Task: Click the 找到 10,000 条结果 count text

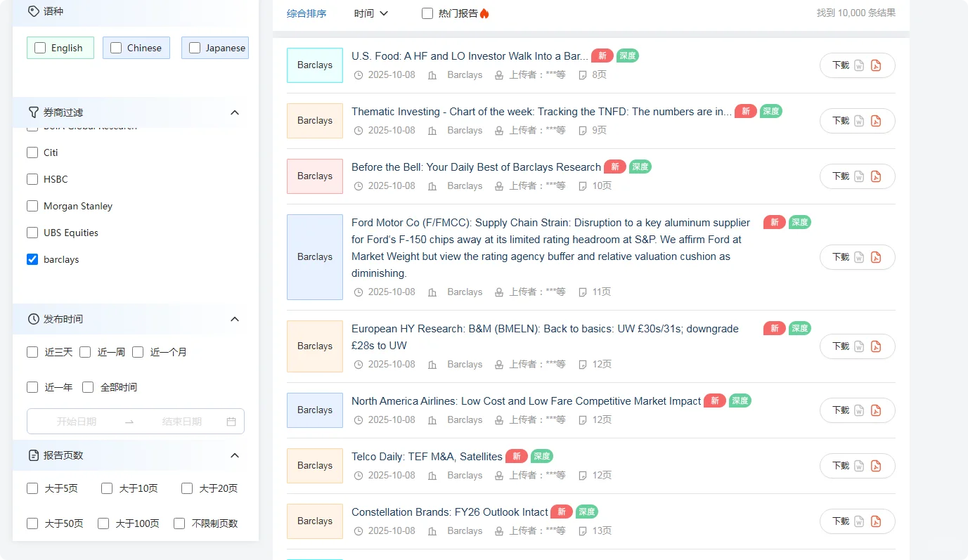Action: pyautogui.click(x=856, y=13)
